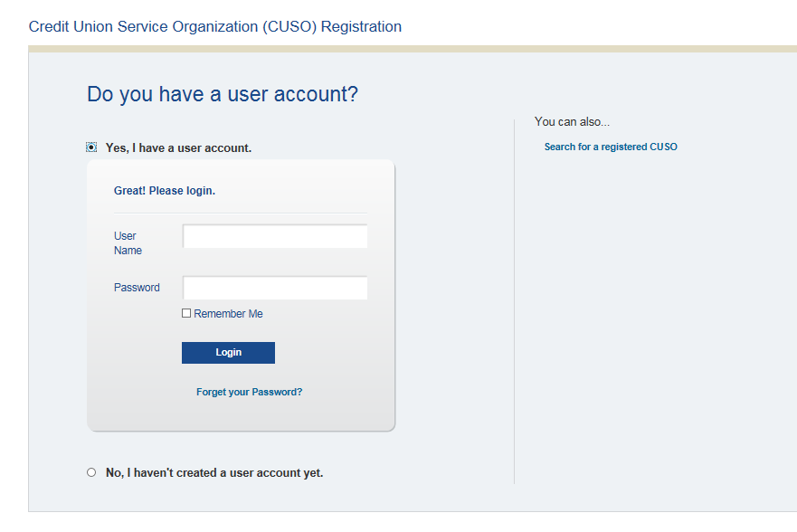Click the "Great! Please login." text
Viewport: 797px width, 532px height.
click(x=165, y=191)
